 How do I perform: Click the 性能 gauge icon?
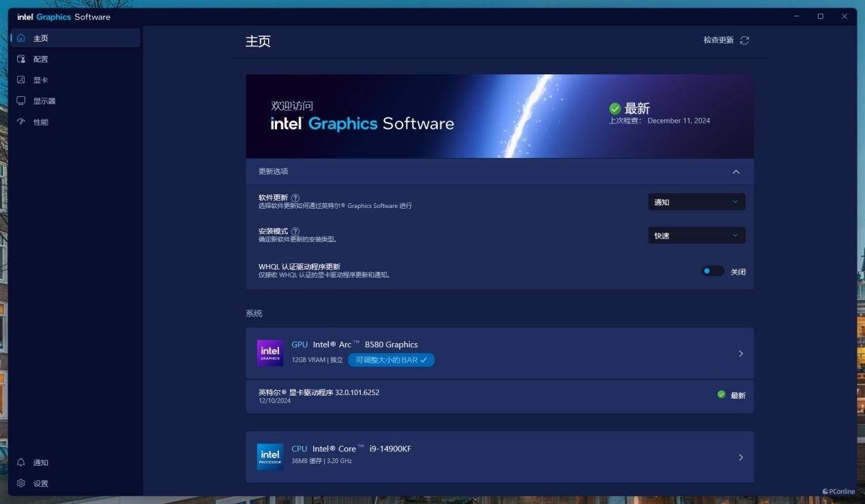(21, 122)
